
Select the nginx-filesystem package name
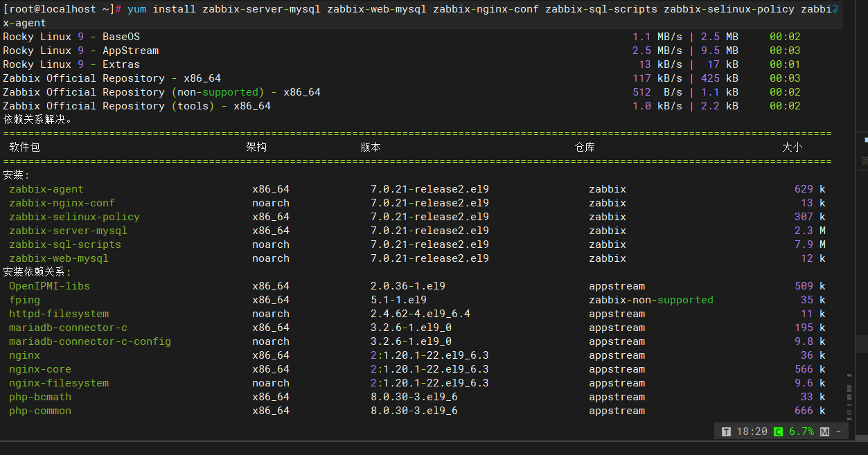click(59, 383)
